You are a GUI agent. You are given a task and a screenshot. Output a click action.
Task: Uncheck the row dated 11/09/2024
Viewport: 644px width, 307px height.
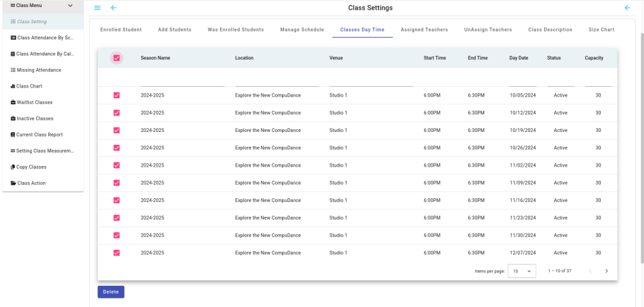pyautogui.click(x=117, y=183)
